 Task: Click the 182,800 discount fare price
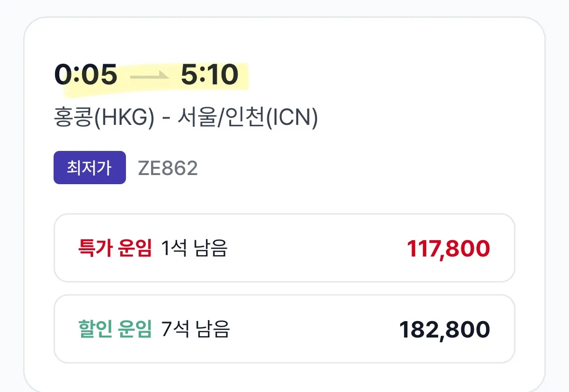click(x=444, y=329)
